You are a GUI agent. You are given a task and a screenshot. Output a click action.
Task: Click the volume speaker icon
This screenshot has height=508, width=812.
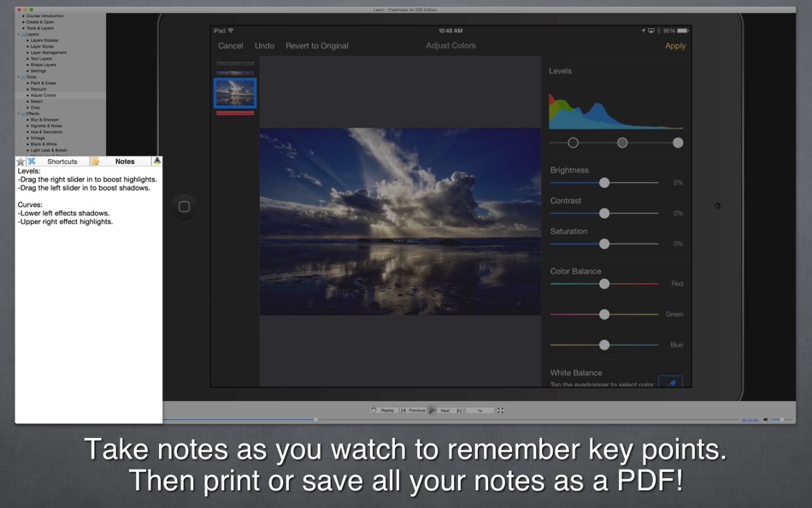765,420
